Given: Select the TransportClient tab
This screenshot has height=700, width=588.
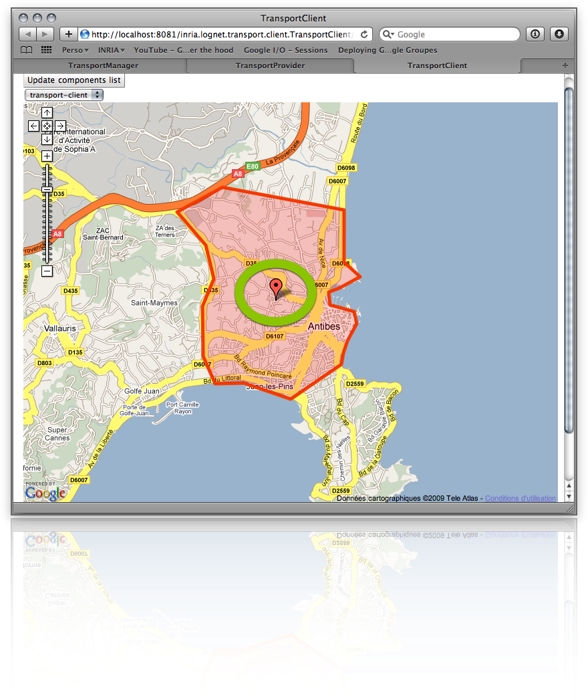Looking at the screenshot, I should click(x=437, y=66).
